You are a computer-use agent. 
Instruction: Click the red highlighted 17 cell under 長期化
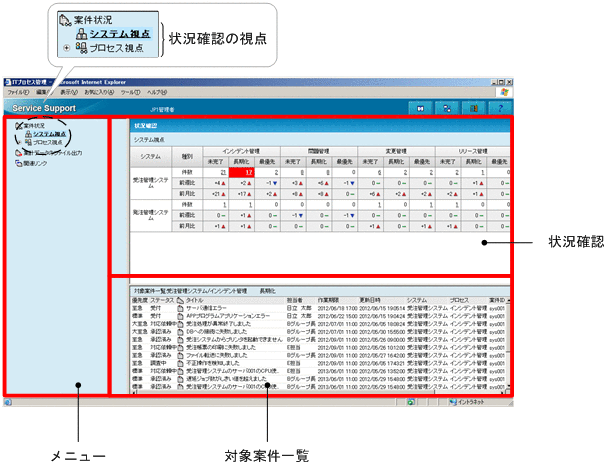pyautogui.click(x=242, y=172)
